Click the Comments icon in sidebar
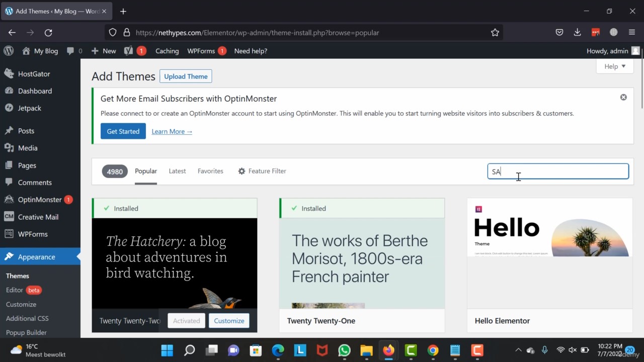This screenshot has height=362, width=644. coord(9,183)
